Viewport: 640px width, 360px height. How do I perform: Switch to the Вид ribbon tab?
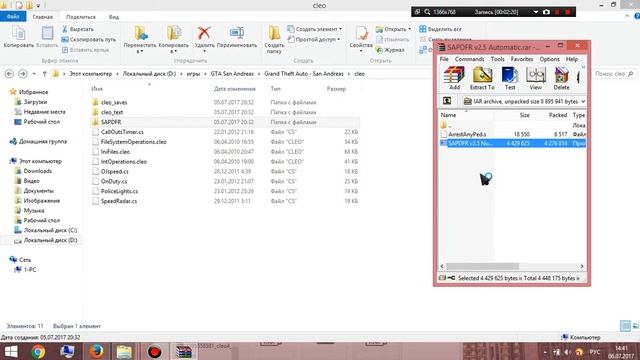coord(114,17)
